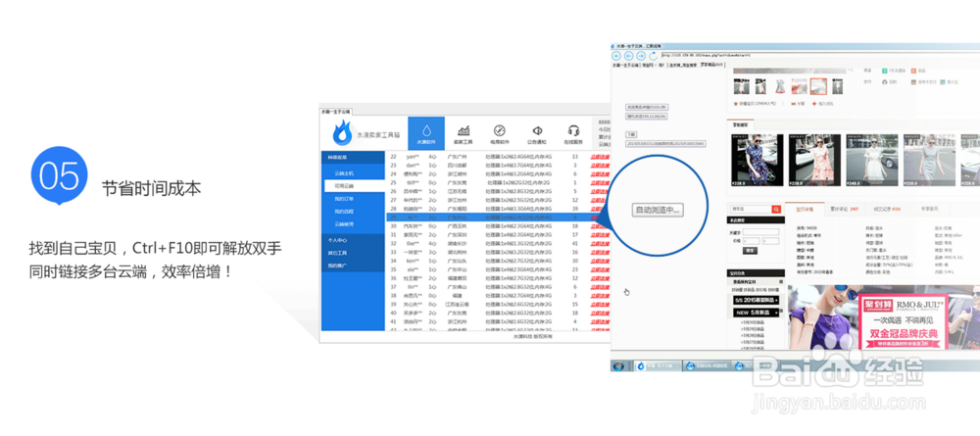Click connect link for row 34 ken**
The height and width of the screenshot is (436, 980).
(x=600, y=261)
